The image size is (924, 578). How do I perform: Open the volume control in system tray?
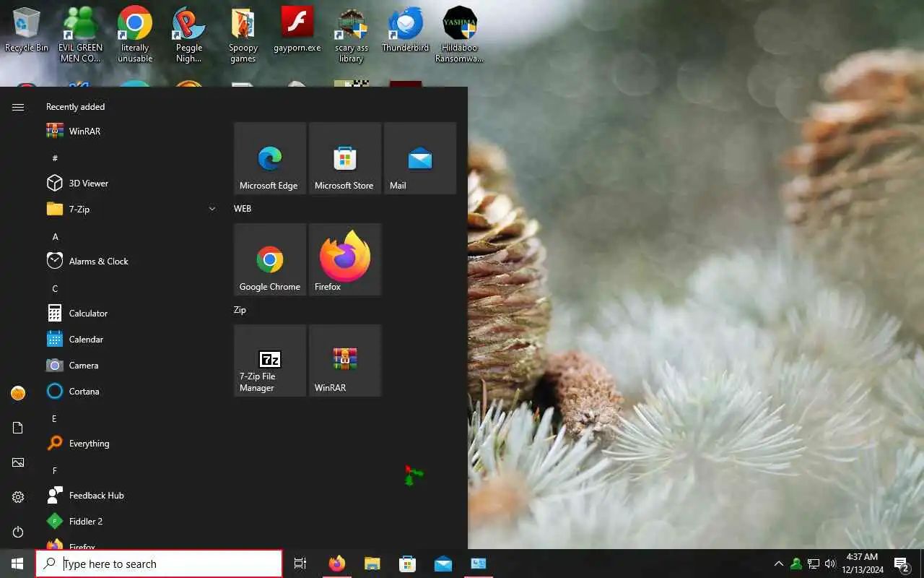[830, 564]
